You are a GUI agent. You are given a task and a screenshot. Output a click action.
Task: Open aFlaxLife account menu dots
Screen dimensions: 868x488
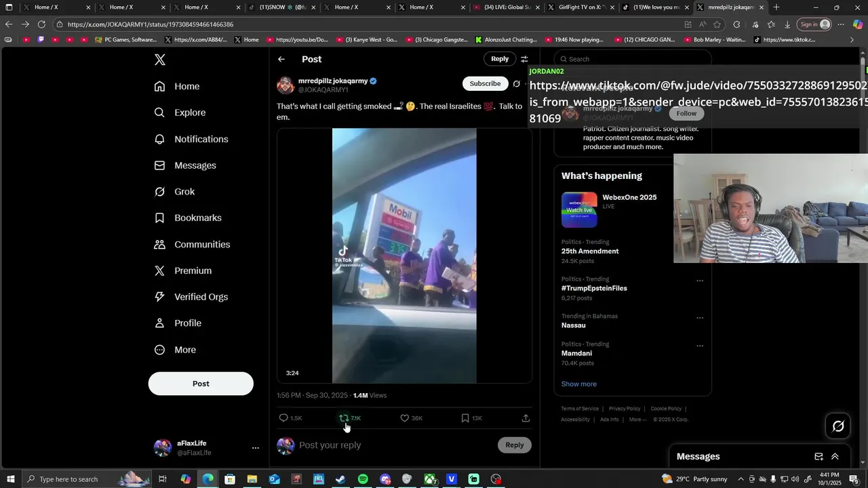[255, 448]
